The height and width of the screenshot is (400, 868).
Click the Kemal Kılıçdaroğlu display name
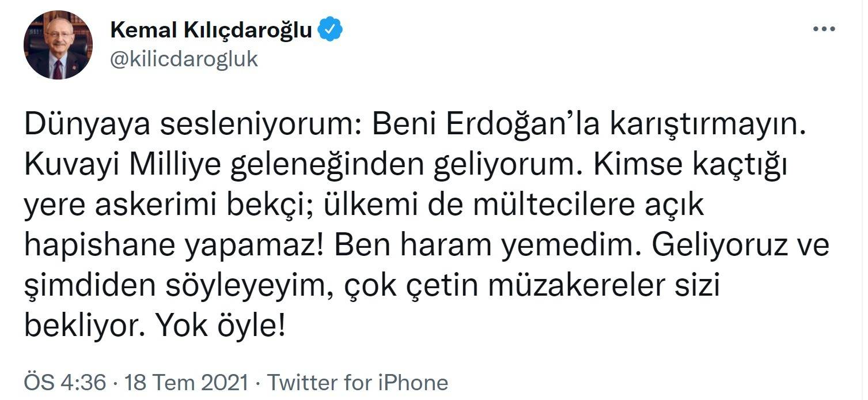211,30
